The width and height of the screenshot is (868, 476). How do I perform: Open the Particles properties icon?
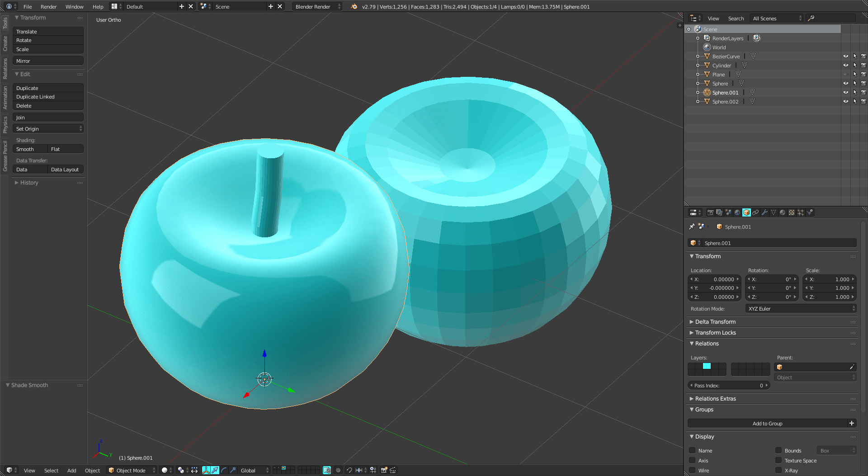click(x=800, y=212)
